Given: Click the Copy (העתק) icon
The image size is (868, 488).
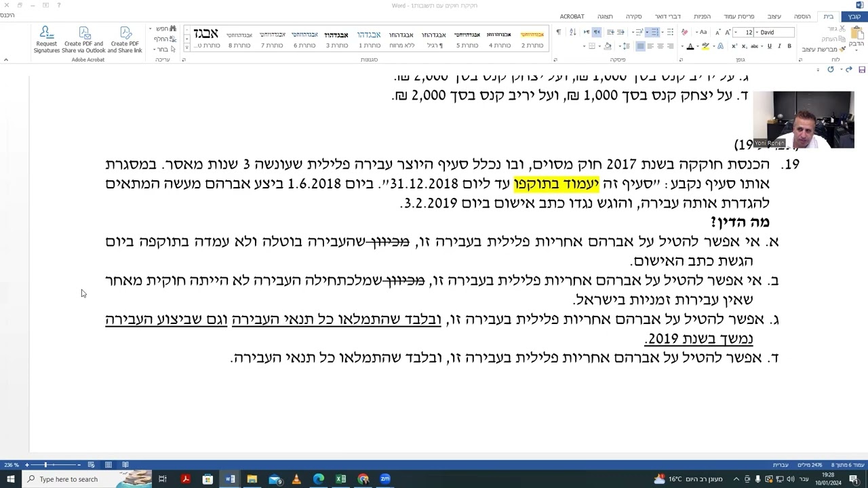Looking at the screenshot, I should (843, 39).
